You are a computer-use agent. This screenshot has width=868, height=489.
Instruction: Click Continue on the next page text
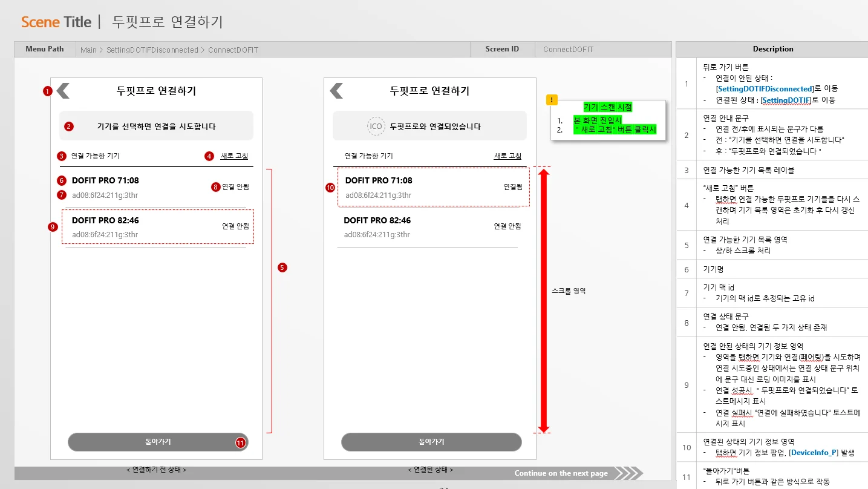[x=561, y=473]
